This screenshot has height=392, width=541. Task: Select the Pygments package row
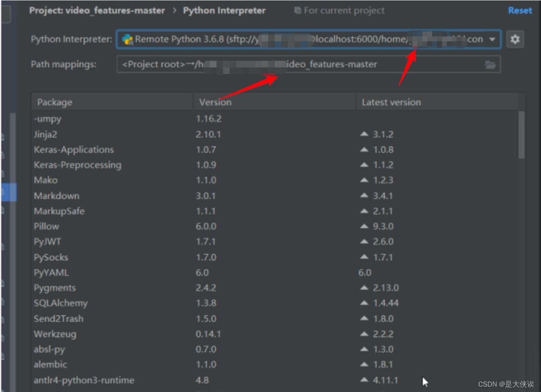coord(275,288)
